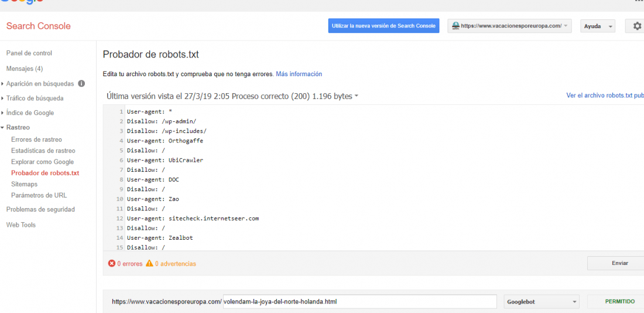Image resolution: width=644 pixels, height=313 pixels.
Task: Open the Sitemaps page
Action: pos(24,184)
